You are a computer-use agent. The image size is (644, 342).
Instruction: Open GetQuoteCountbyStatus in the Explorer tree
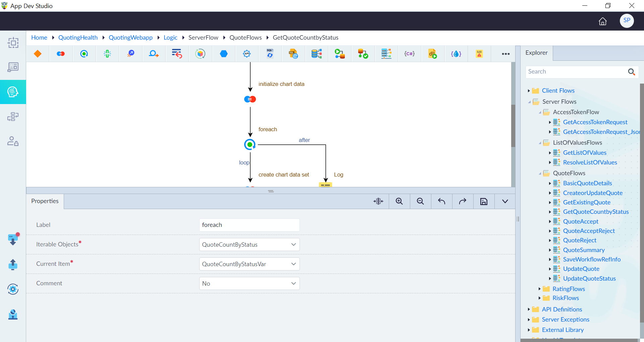[x=596, y=212]
